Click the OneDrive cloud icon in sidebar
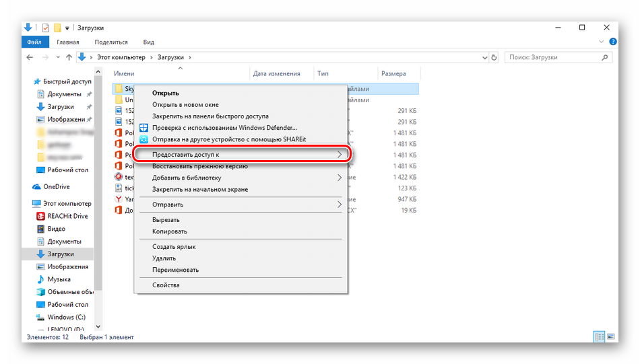Screen dimensions: 640x364 pos(38,187)
